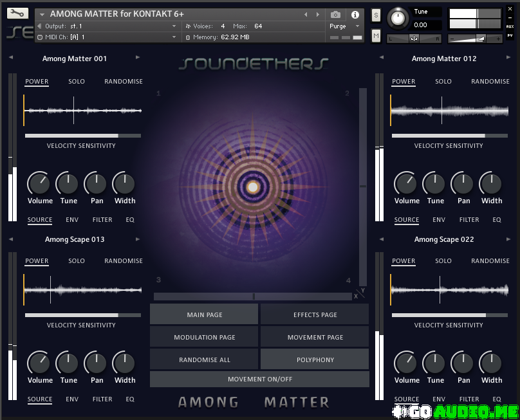
Task: Select previous sound for Among Scape 013
Action: point(11,239)
